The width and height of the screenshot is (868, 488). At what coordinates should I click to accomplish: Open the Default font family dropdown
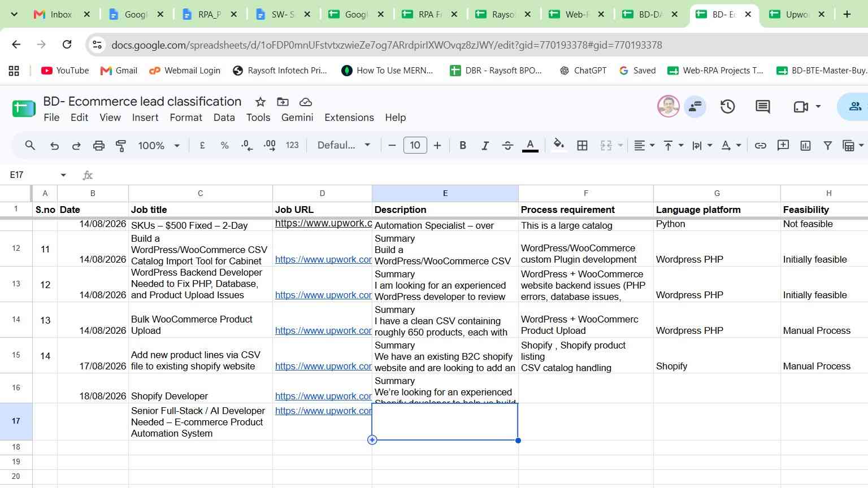point(344,145)
